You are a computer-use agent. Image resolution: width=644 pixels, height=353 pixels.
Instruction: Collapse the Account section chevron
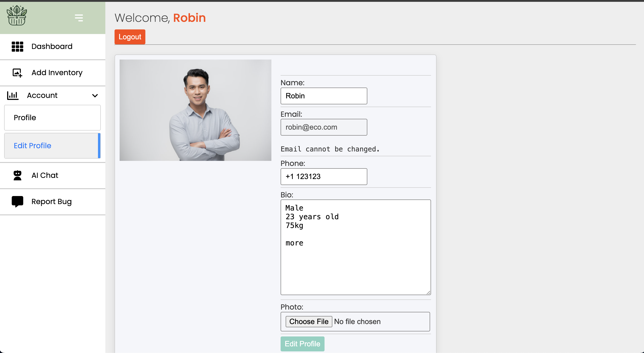coord(95,95)
